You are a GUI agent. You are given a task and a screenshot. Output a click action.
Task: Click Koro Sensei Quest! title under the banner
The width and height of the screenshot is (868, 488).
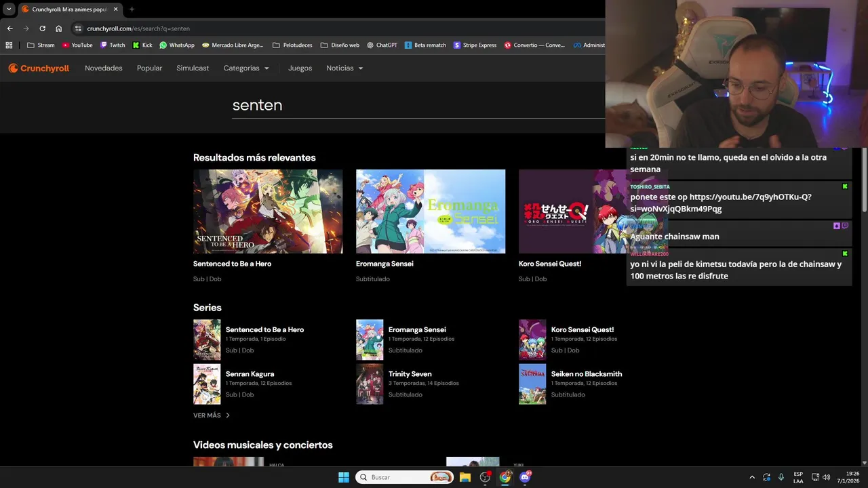click(x=550, y=264)
